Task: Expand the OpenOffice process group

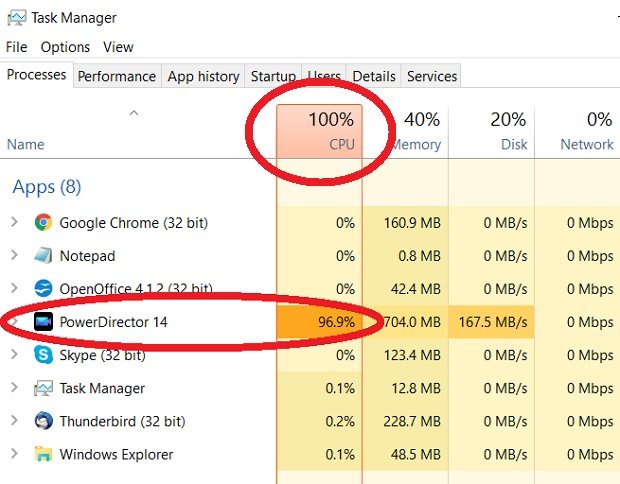Action: click(x=15, y=288)
